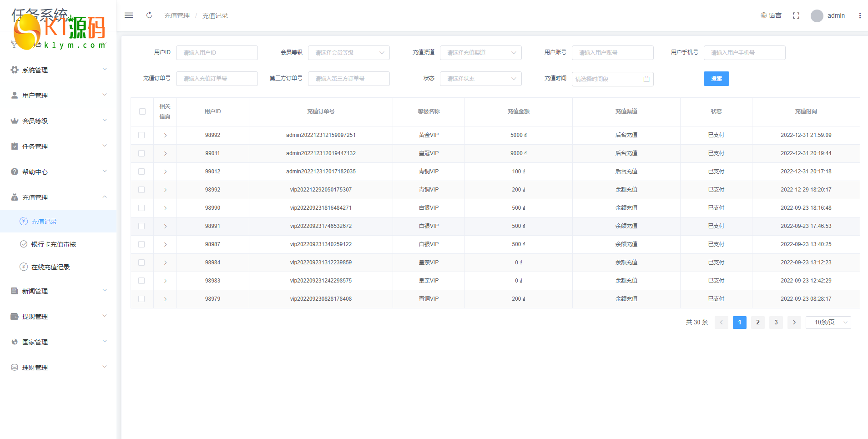Toggle fullscreen mode icon
This screenshot has width=868, height=439.
click(x=796, y=15)
